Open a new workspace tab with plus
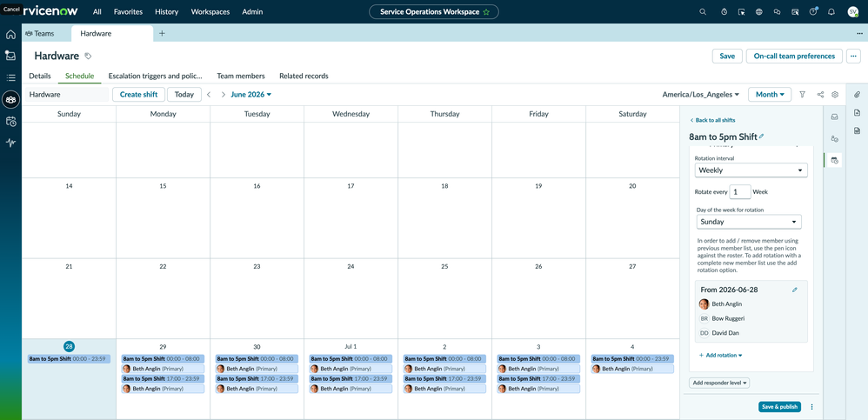This screenshot has height=420, width=868. tap(162, 33)
